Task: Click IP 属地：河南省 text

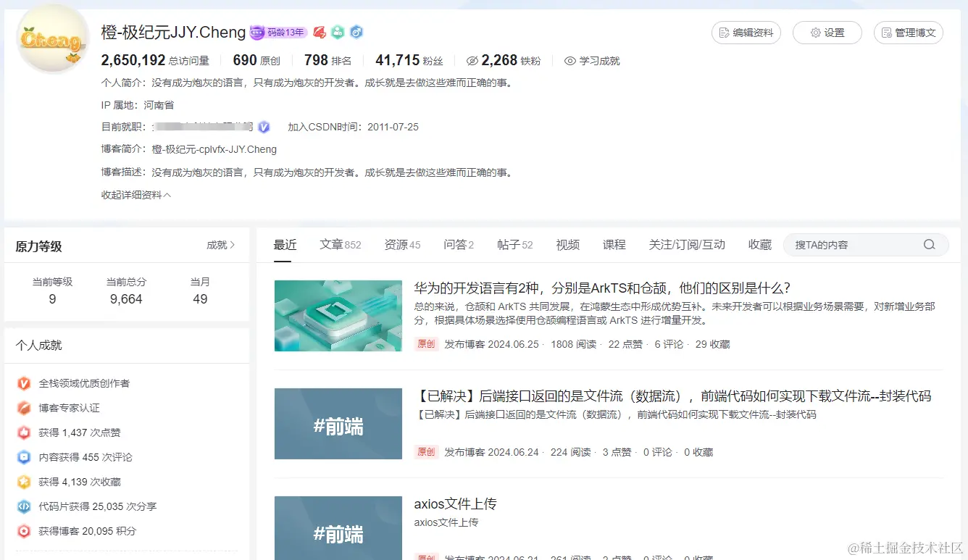Action: [x=138, y=105]
